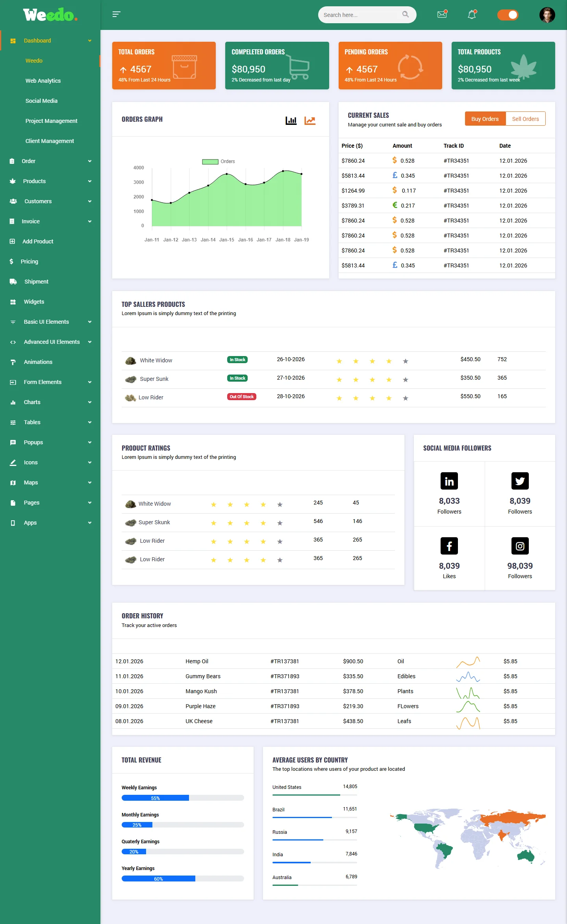This screenshot has height=924, width=567.
Task: Click the Gummy Bears order row name
Action: pos(203,676)
